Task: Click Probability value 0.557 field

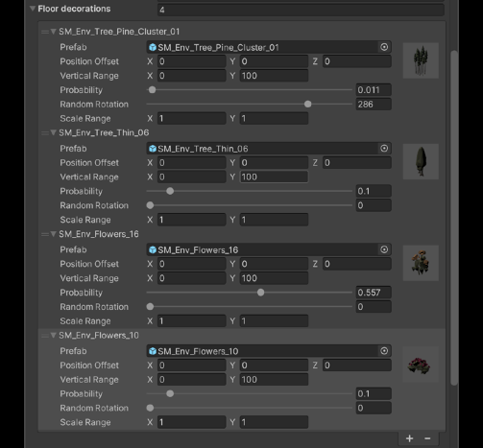Action: click(x=374, y=293)
